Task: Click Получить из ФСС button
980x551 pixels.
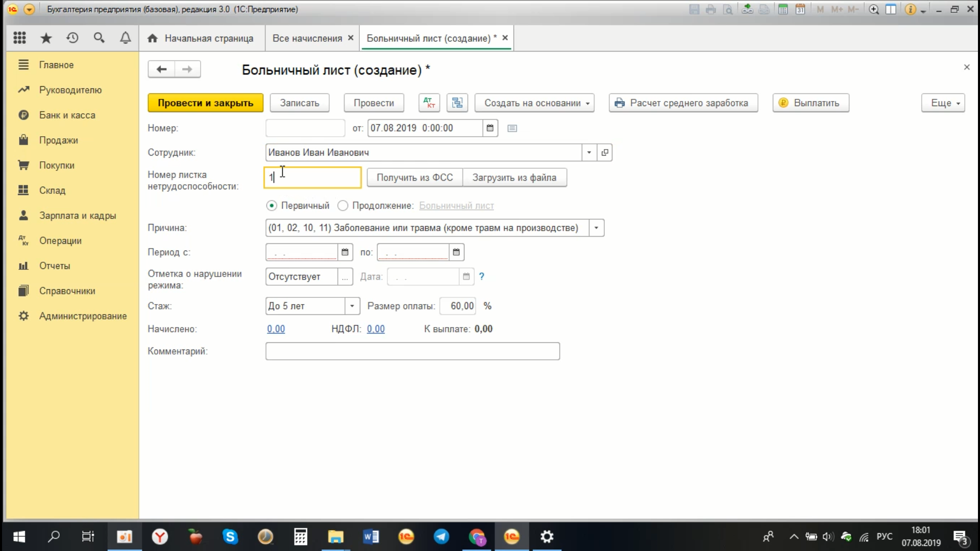Action: click(x=414, y=178)
